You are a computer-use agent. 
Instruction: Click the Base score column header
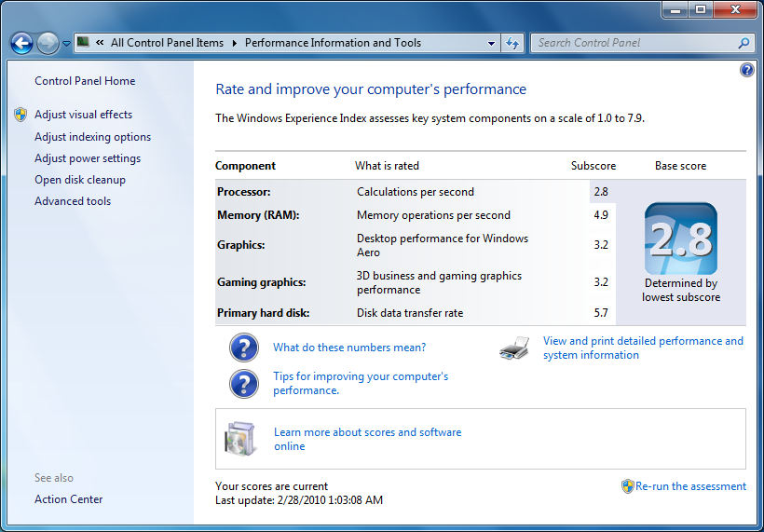click(x=680, y=166)
